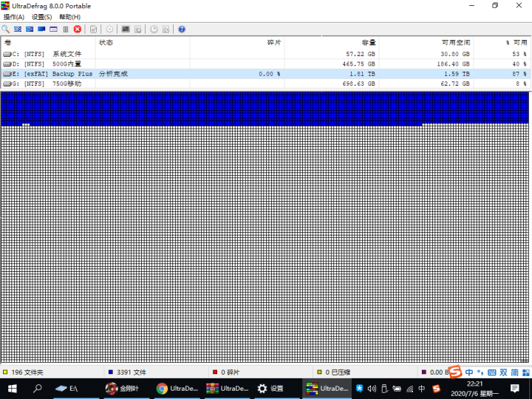
Task: Click the Defragment toolbar icon
Action: pos(18,29)
